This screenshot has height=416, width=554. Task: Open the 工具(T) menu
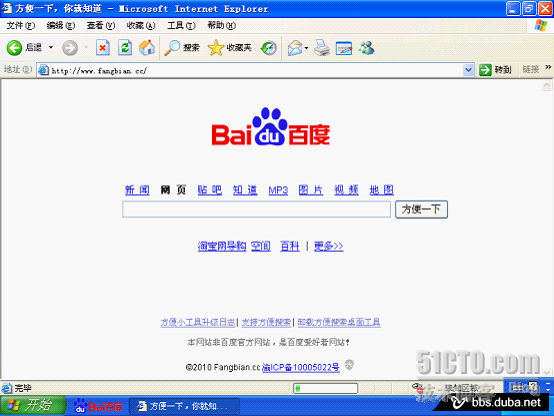point(181,25)
